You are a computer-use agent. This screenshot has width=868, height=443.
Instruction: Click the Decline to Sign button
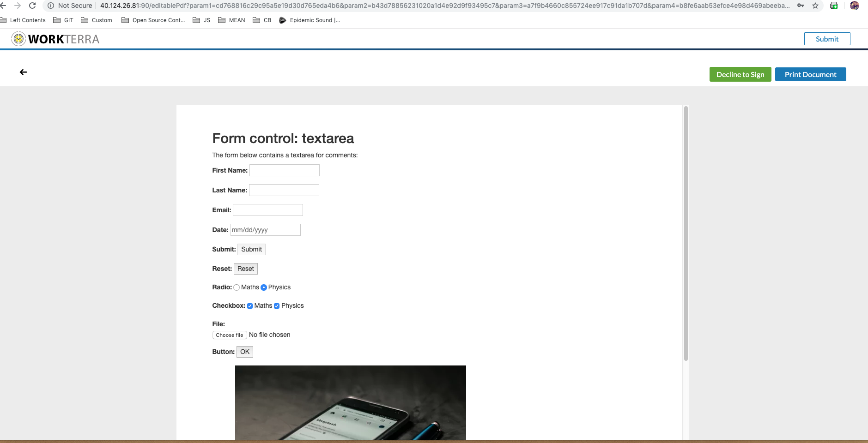pyautogui.click(x=740, y=74)
